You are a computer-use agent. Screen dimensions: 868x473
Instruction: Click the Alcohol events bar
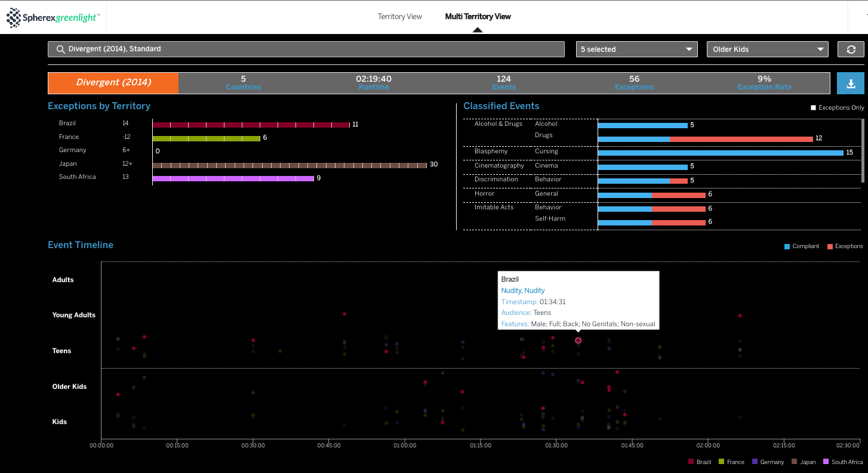[643, 126]
